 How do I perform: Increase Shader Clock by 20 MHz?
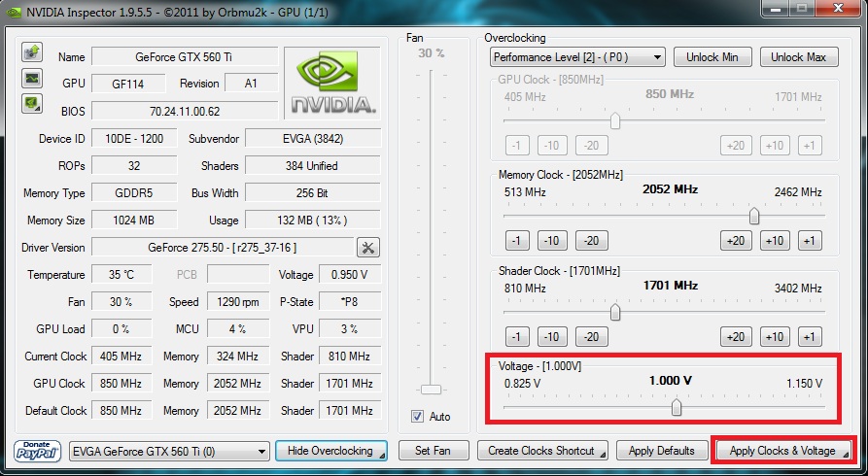pos(736,336)
